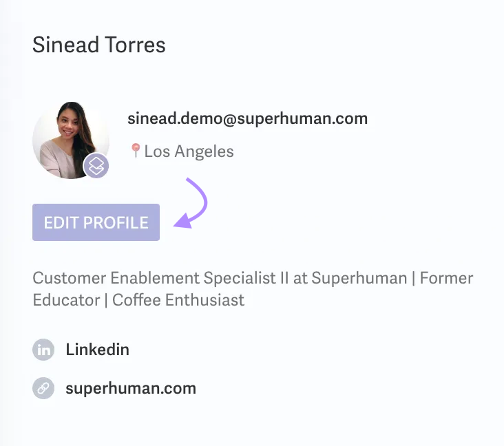The height and width of the screenshot is (446, 504).
Task: Click the LinkedIn logo icon
Action: click(43, 349)
